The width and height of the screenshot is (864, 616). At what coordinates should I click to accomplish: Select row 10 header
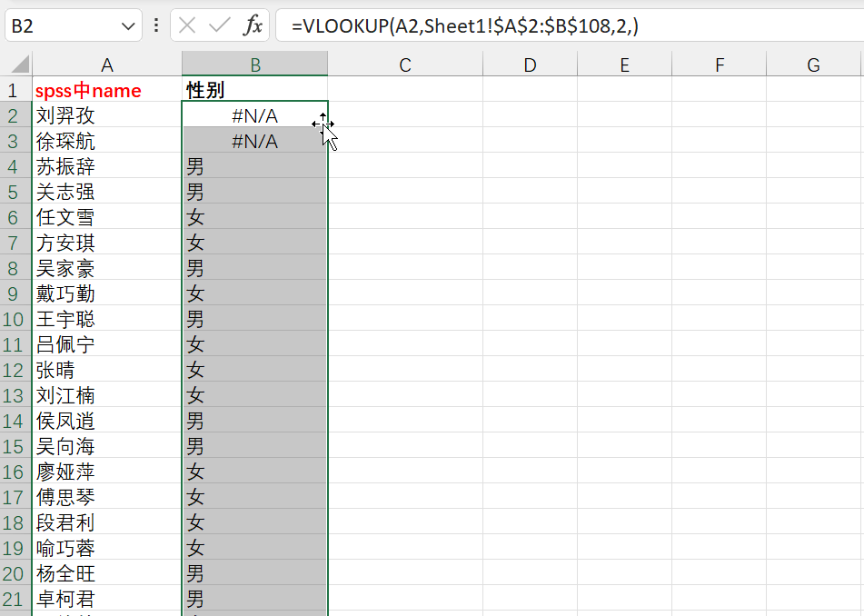[14, 319]
